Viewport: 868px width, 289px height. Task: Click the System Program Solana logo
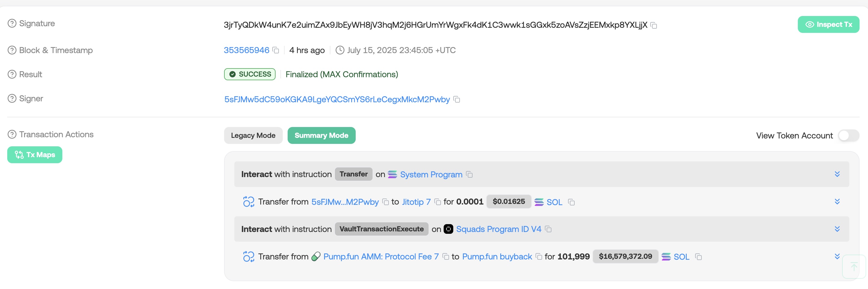coord(392,175)
